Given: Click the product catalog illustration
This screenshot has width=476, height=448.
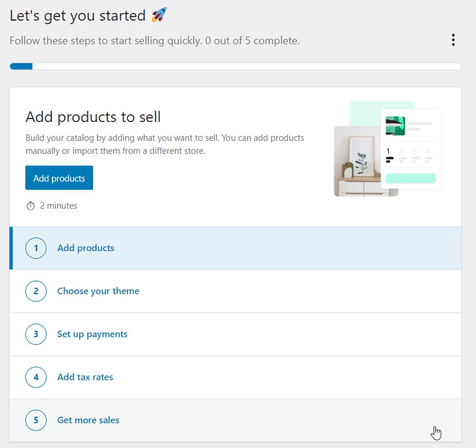Looking at the screenshot, I should 388,149.
